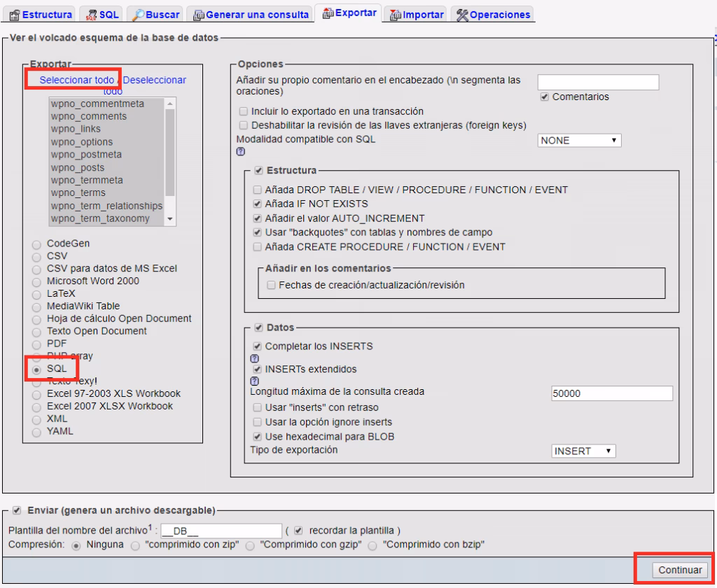Click the Continuar button
Image resolution: width=717 pixels, height=588 pixels.
pos(679,570)
